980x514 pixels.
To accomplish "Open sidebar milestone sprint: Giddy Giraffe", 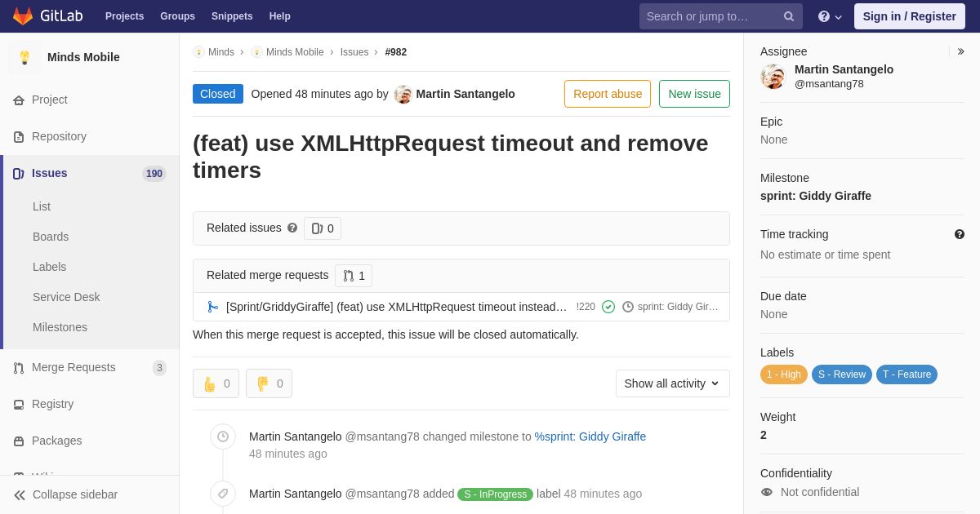I will (x=816, y=196).
